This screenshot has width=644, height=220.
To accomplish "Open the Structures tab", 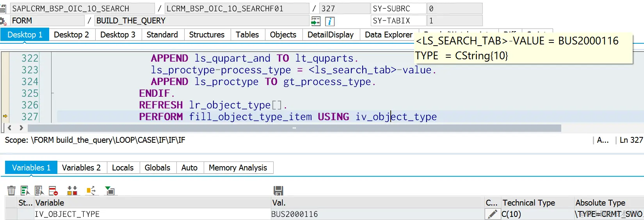I will coord(207,35).
